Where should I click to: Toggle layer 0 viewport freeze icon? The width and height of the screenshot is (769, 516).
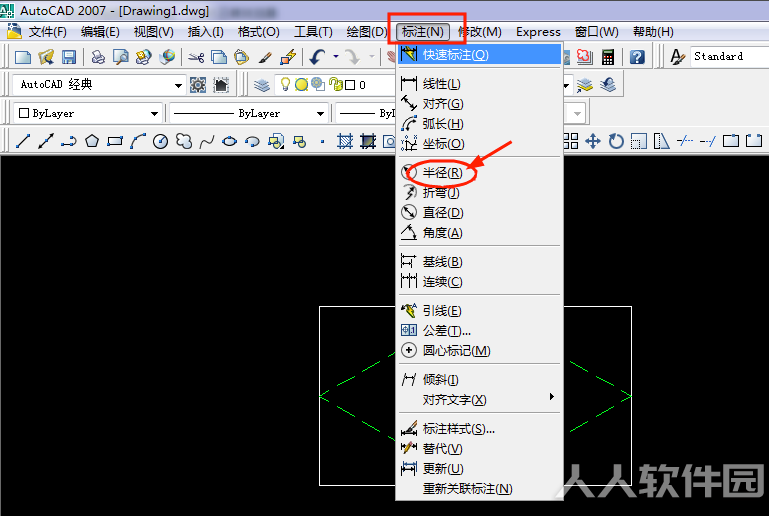click(318, 84)
